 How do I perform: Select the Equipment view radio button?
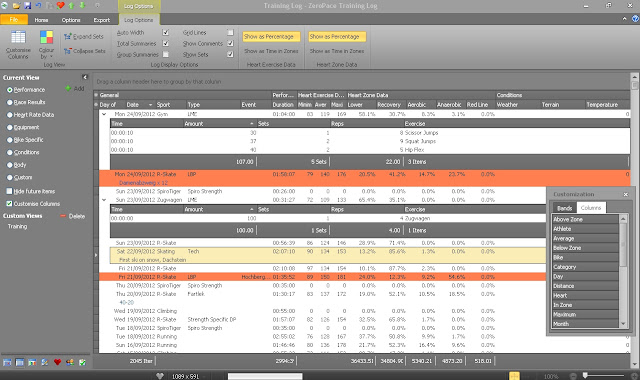pyautogui.click(x=10, y=127)
